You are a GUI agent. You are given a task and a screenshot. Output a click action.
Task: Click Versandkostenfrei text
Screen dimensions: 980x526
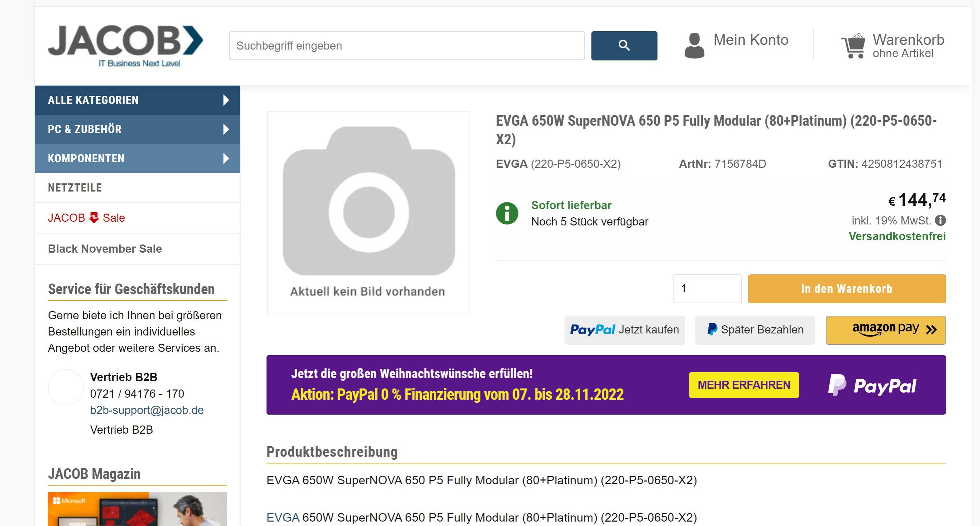(x=897, y=236)
